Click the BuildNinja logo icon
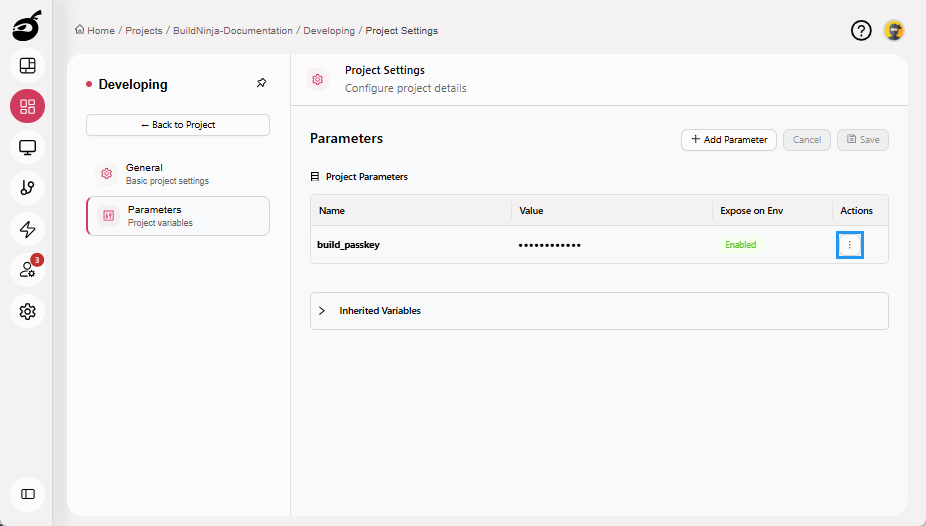This screenshot has height=526, width=926. (27, 26)
